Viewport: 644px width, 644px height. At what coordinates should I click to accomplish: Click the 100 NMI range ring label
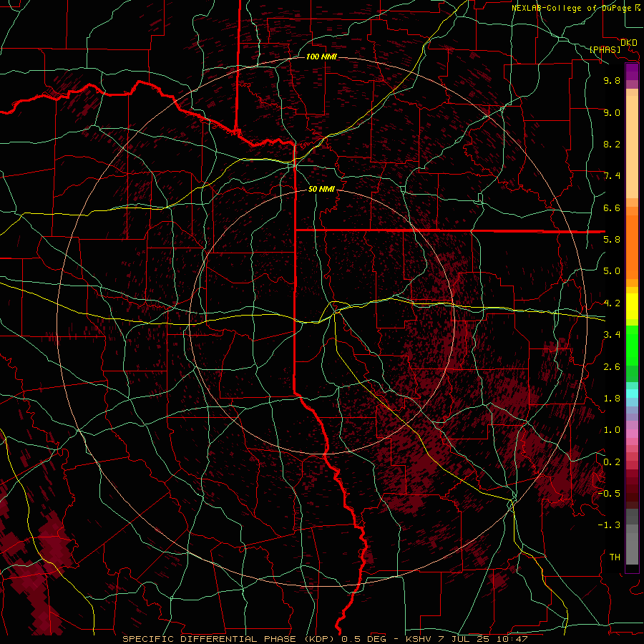[x=321, y=57]
